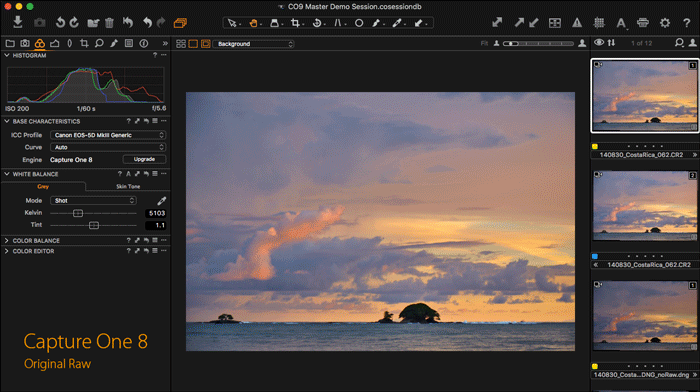Click the Import images arrow icon
This screenshot has height=392, width=700.
(x=17, y=22)
